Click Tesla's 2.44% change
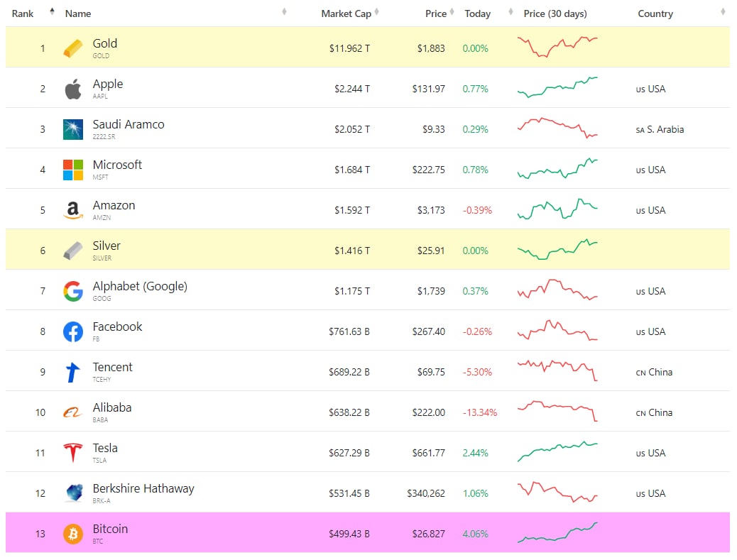737x560 pixels. (475, 453)
